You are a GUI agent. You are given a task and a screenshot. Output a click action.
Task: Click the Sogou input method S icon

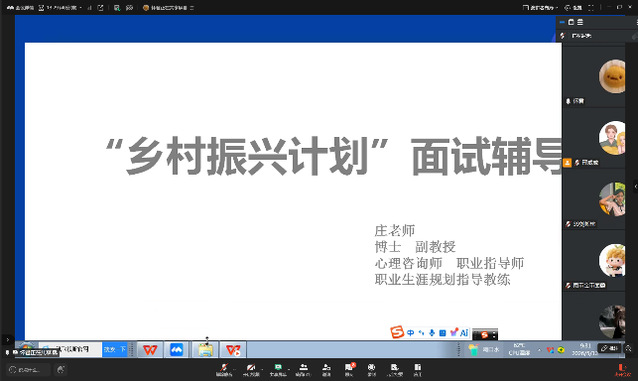click(397, 332)
